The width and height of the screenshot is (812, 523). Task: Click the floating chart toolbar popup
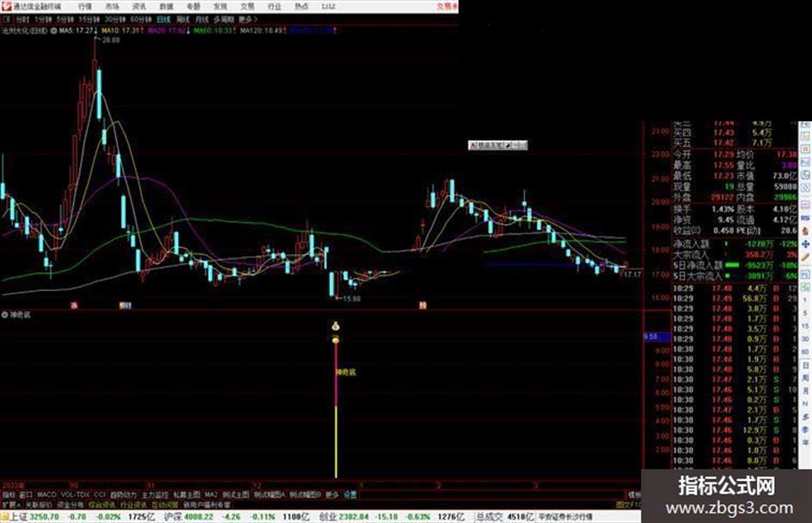[x=498, y=145]
